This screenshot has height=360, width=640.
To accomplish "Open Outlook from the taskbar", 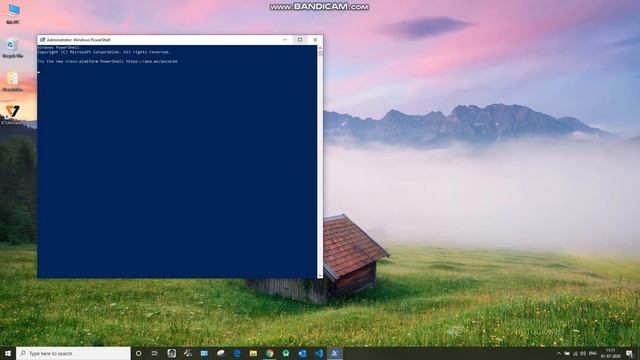I will tap(302, 353).
